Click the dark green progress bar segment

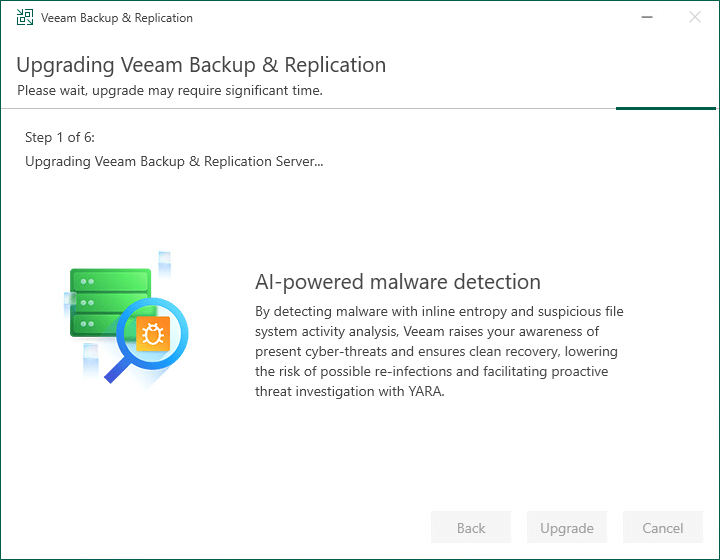tap(665, 107)
